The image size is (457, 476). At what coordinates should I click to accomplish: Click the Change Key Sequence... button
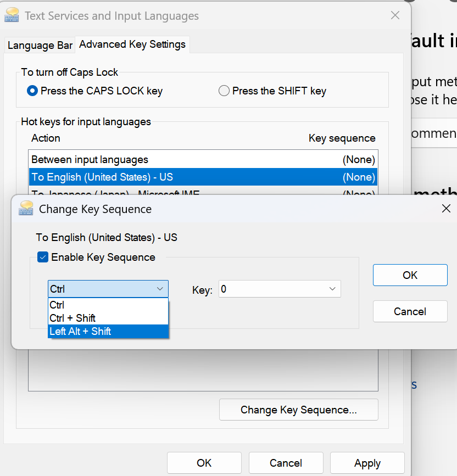point(298,410)
